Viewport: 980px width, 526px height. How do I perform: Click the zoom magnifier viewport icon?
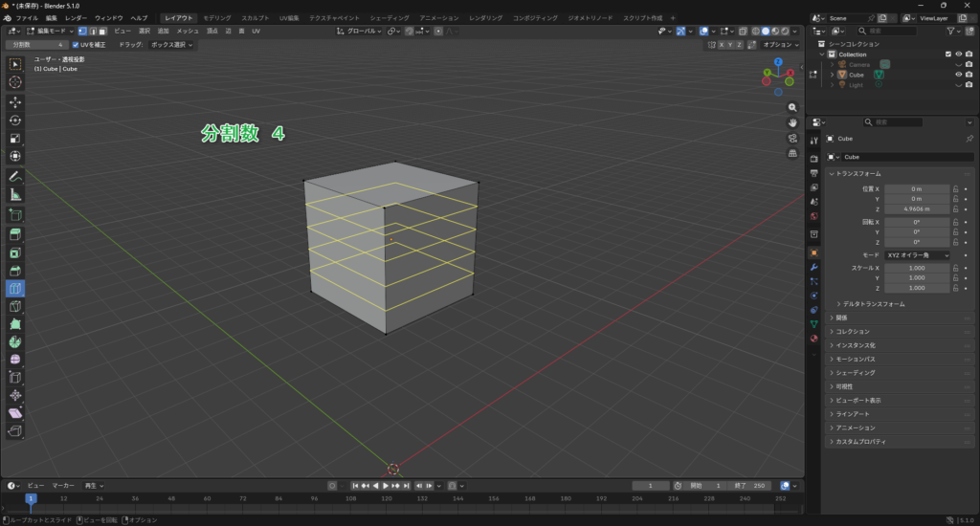[792, 108]
